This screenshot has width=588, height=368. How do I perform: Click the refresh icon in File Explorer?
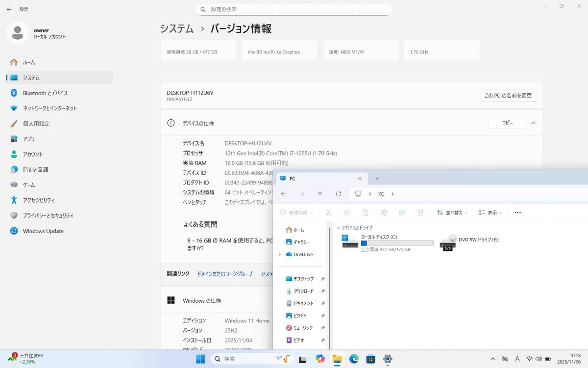coord(338,194)
